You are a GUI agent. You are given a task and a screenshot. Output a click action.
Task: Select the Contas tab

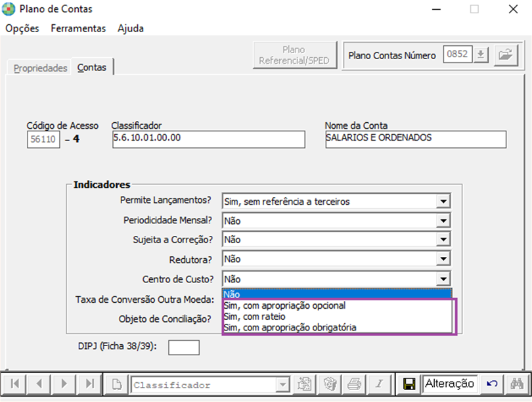tap(91, 68)
